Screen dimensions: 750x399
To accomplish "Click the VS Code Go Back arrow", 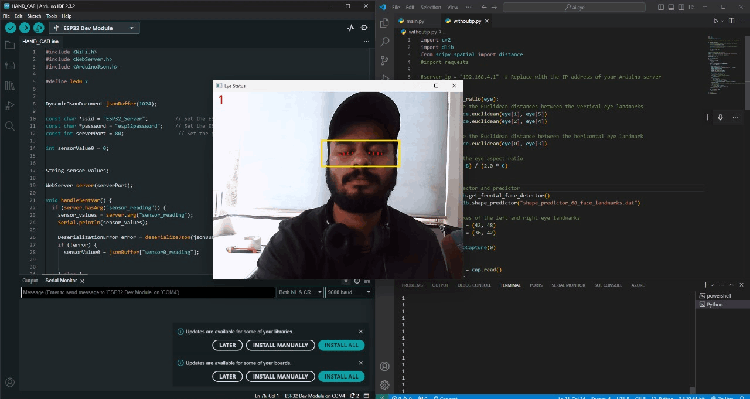I will (484, 7).
